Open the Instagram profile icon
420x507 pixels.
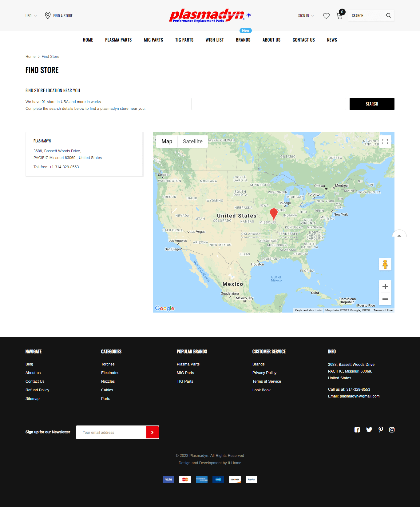[x=392, y=430]
